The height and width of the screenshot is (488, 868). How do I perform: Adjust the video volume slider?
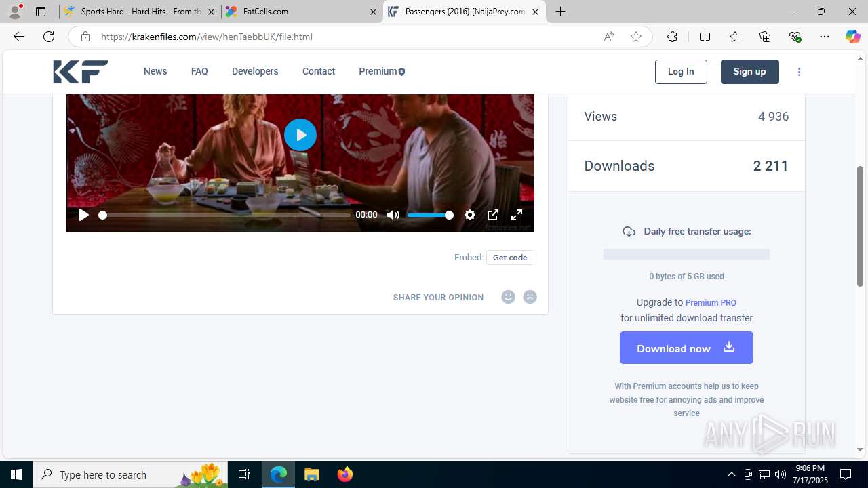(x=431, y=215)
